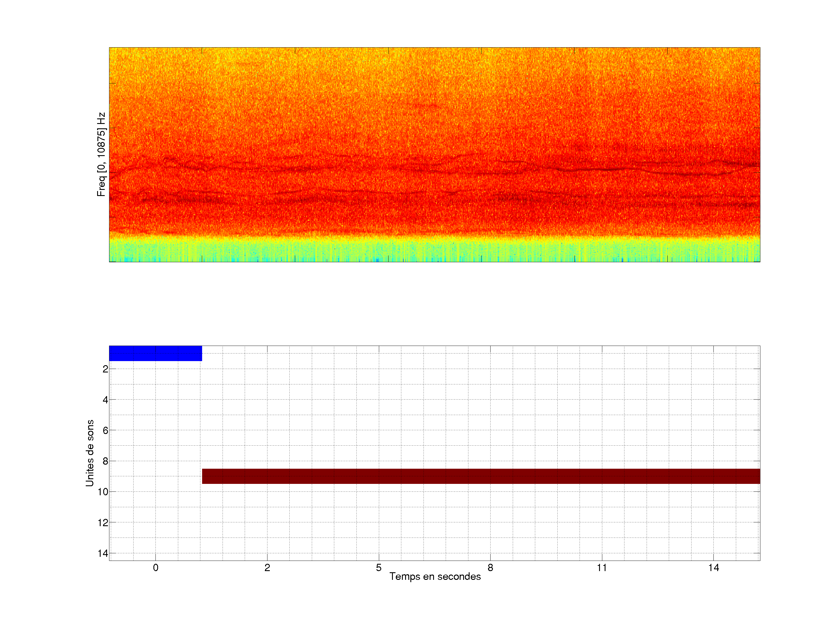
Task: Click y-axis tick label 8
Action: pos(105,461)
